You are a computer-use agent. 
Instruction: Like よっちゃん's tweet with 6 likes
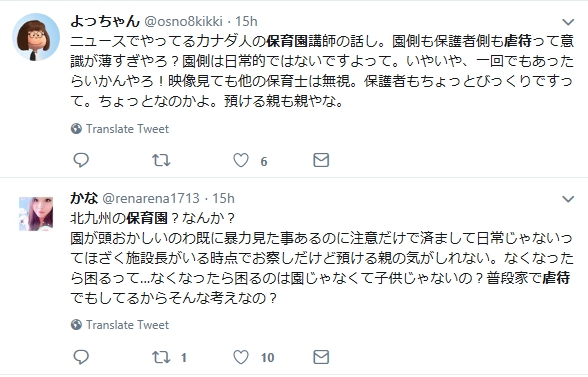pyautogui.click(x=241, y=160)
